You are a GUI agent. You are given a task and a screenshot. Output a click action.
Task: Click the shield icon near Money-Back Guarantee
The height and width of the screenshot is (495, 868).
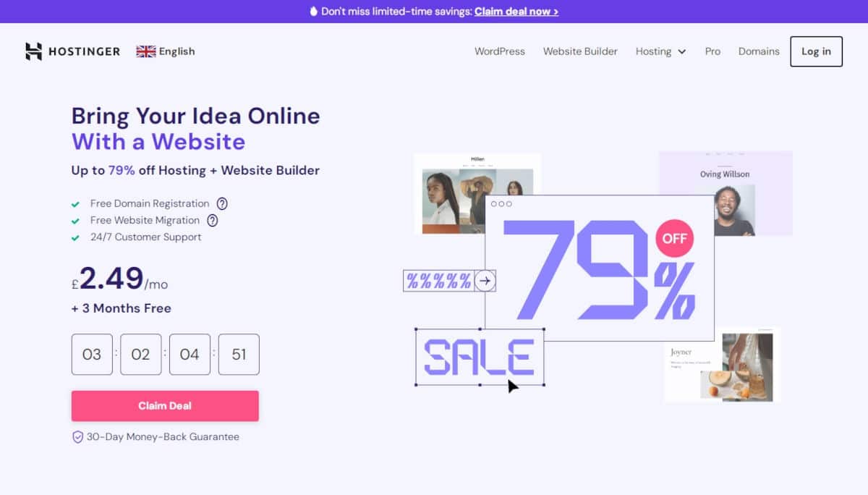pyautogui.click(x=77, y=437)
